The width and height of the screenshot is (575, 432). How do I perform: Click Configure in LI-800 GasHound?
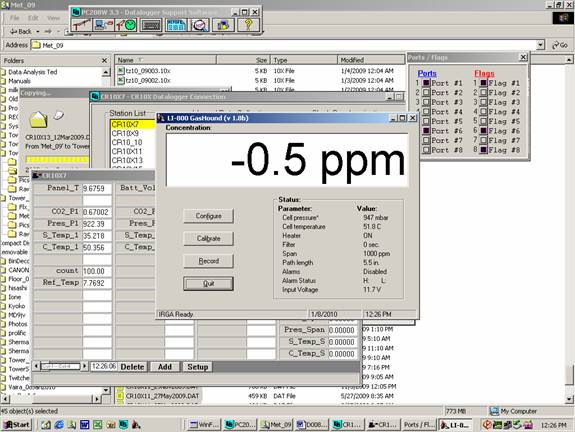coord(208,216)
